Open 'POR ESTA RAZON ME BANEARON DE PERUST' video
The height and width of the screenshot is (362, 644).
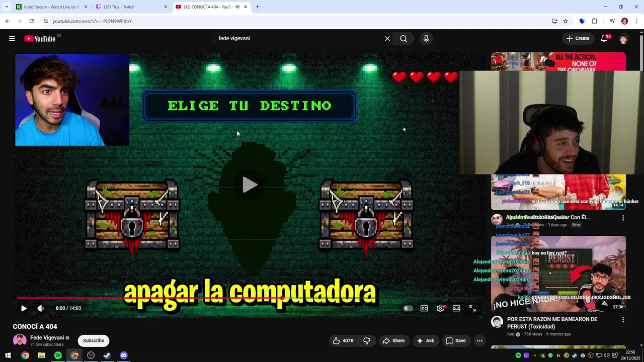click(x=552, y=323)
